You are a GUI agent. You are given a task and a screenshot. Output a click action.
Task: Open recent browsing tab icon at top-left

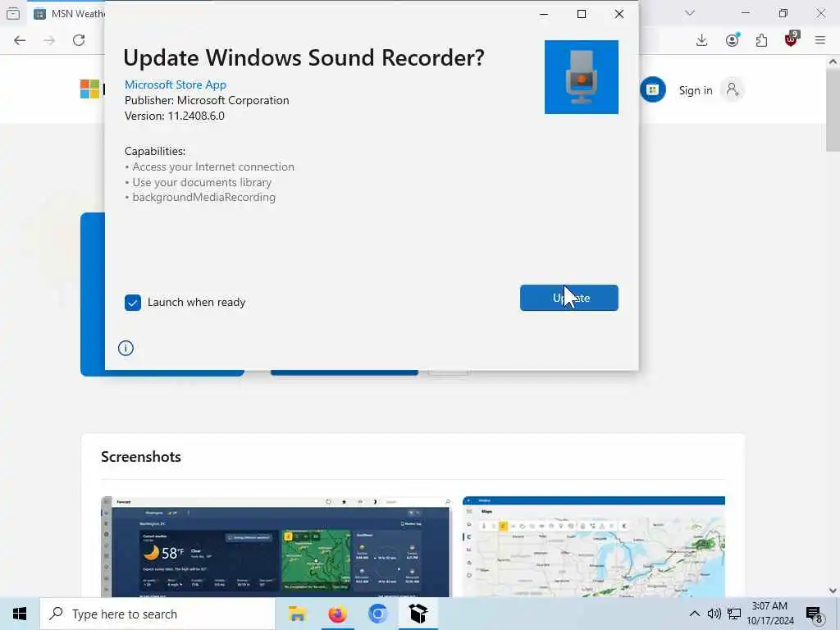[x=13, y=13]
